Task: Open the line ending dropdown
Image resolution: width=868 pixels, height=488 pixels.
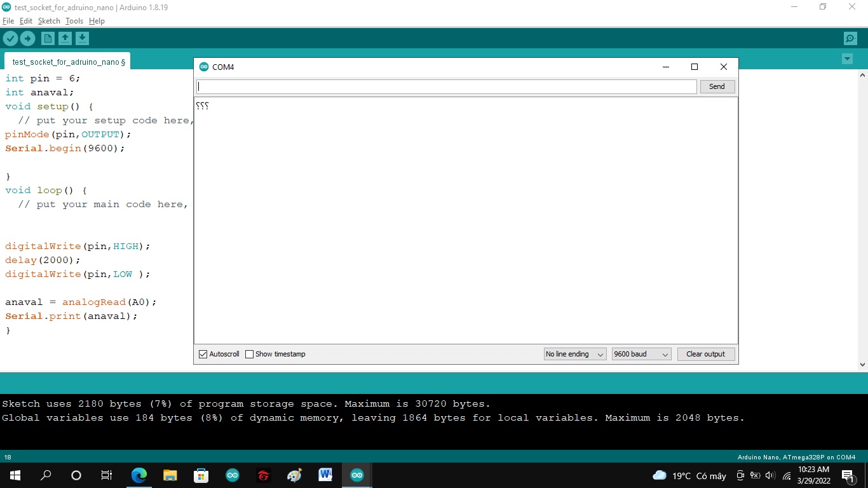Action: click(574, 354)
